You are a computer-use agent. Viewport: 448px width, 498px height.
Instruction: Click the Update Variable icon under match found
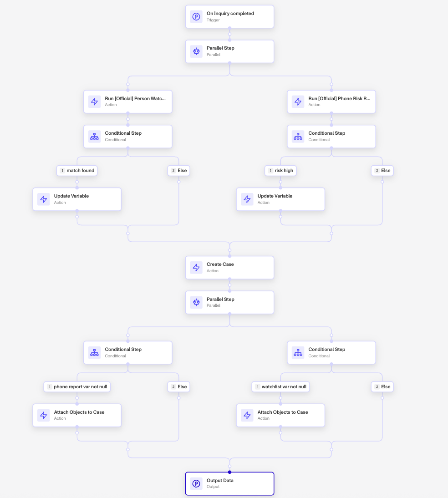(44, 199)
